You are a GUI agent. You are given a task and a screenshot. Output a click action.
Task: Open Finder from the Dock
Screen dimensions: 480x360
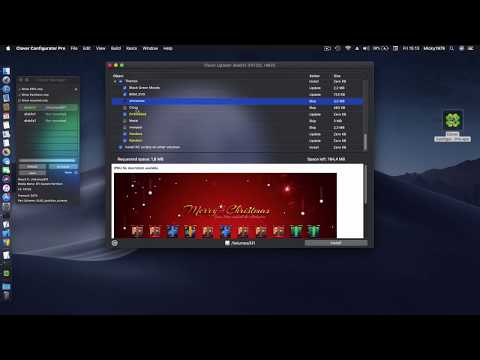click(x=6, y=71)
